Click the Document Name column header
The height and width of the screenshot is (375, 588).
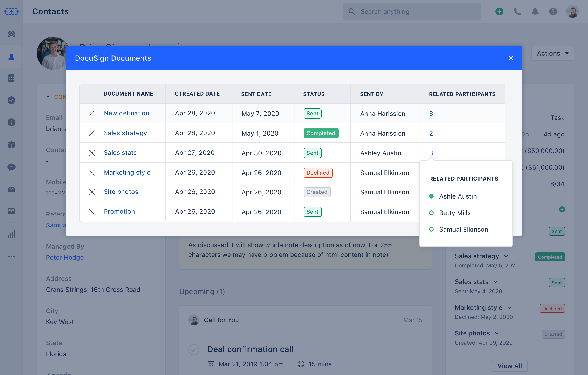coord(128,94)
